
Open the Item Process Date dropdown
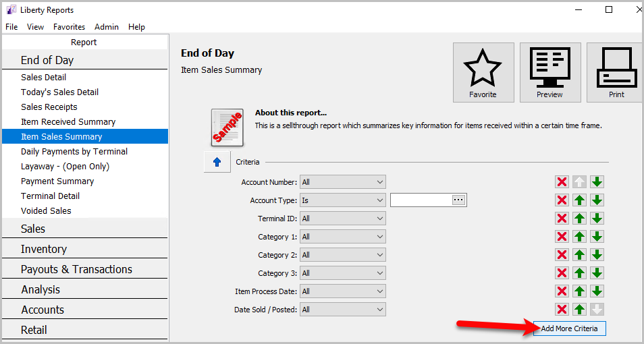coord(343,291)
